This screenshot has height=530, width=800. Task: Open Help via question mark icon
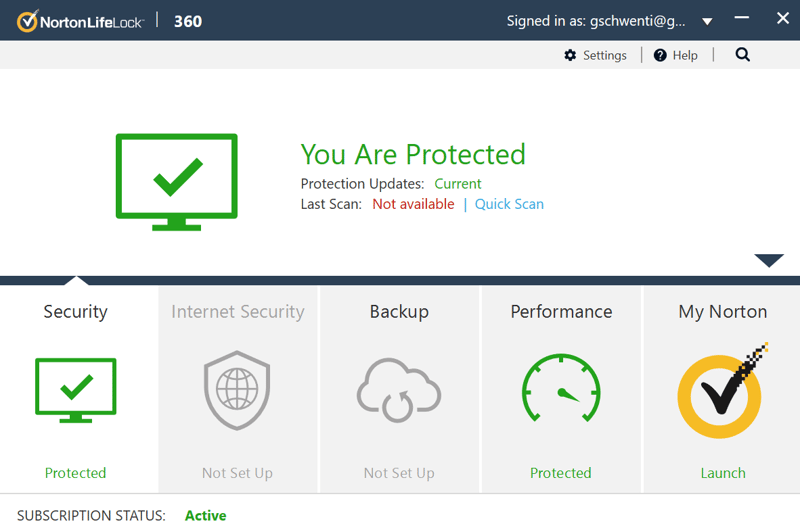pos(660,55)
